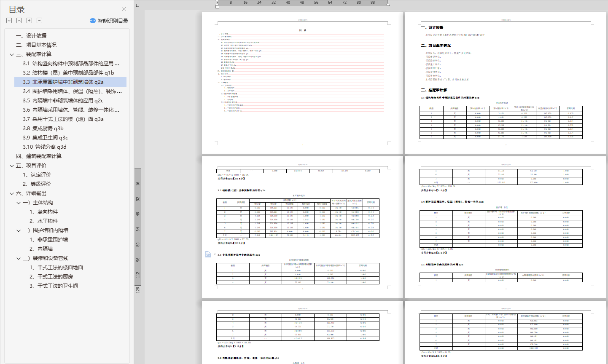Collapse the 二) 围护墙和内隔墙 subsection

pyautogui.click(x=19, y=230)
